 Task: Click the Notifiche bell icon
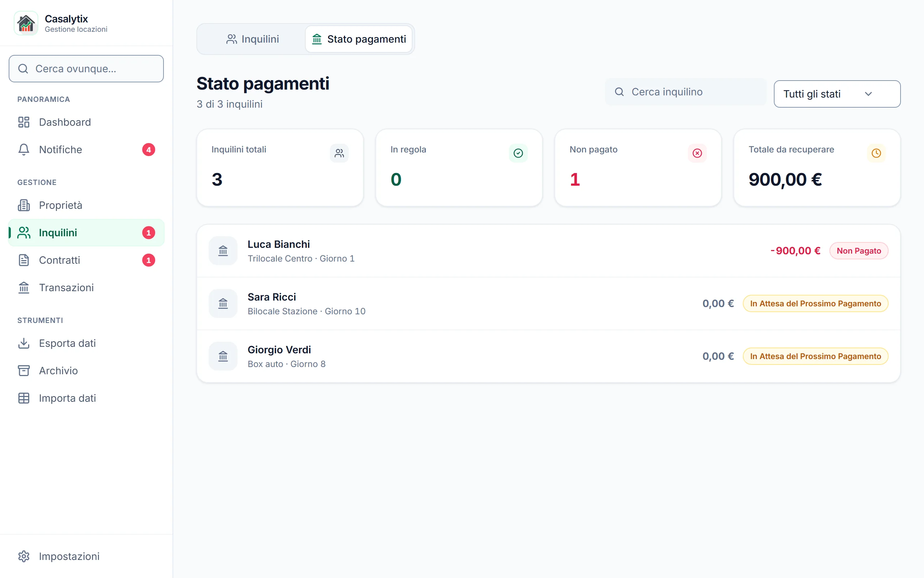[x=24, y=150]
